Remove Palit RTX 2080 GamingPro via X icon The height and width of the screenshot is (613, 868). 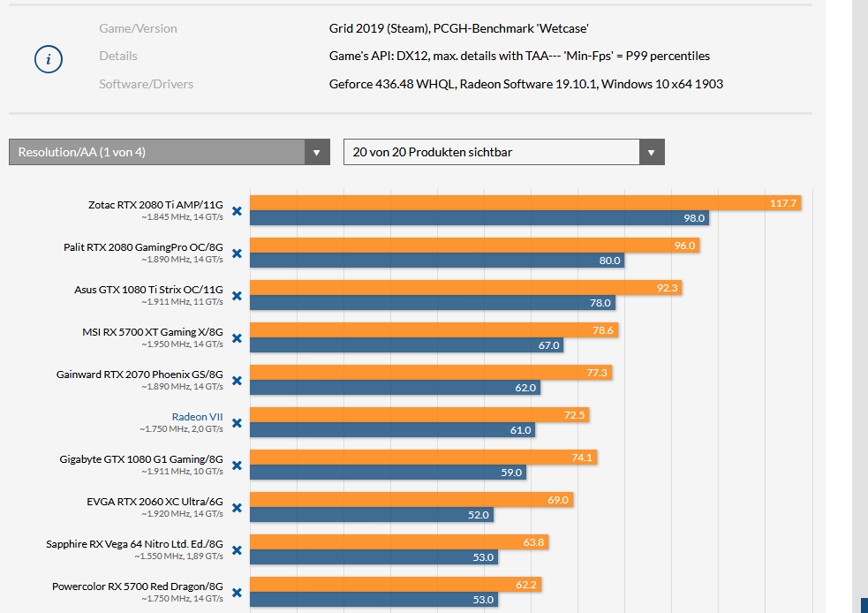237,254
